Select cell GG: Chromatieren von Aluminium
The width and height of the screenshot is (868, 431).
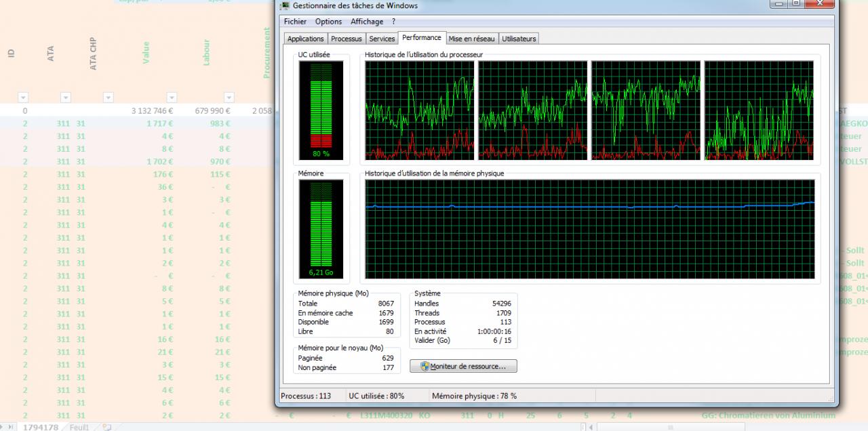click(x=768, y=415)
